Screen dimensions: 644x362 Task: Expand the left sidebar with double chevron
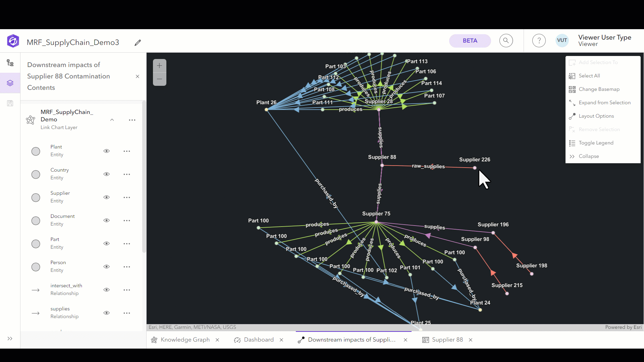tap(10, 339)
